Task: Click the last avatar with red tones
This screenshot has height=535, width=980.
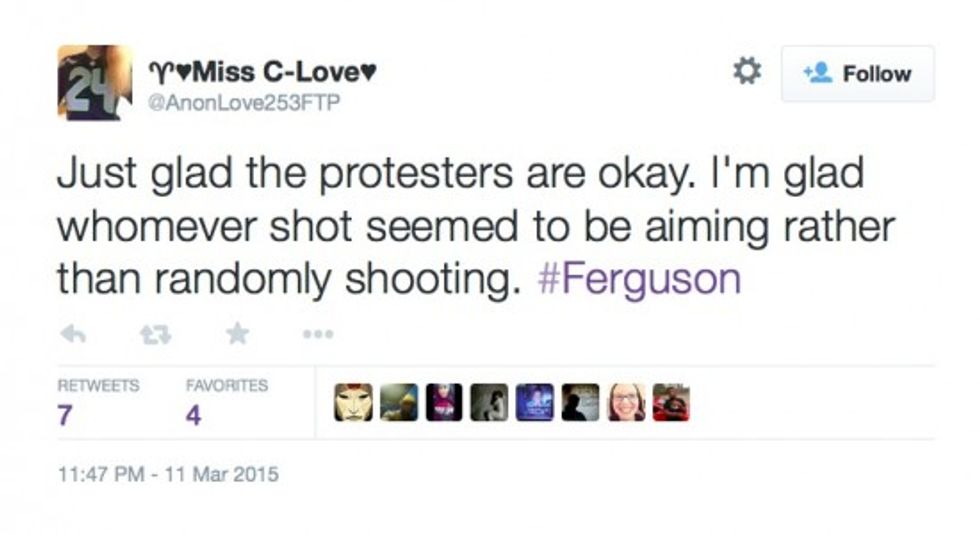Action: 671,403
